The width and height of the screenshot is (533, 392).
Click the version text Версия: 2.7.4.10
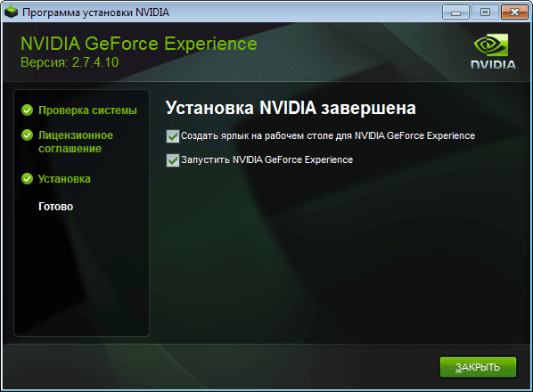(70, 62)
